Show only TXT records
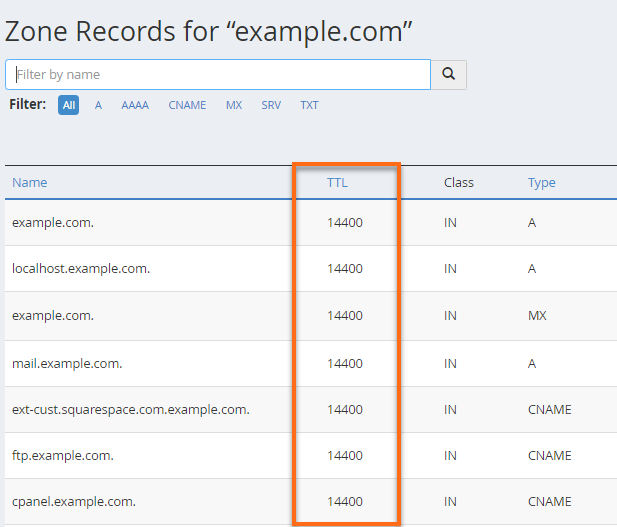 point(309,105)
